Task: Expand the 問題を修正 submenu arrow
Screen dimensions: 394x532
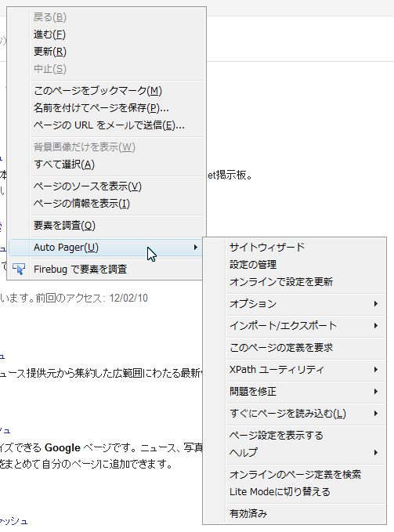Action: tap(376, 392)
